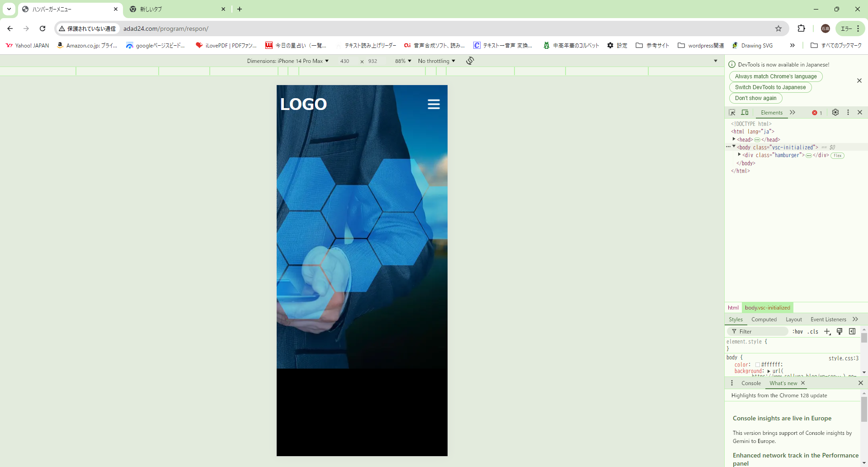Switch to the Console drawer tab

tap(751, 383)
